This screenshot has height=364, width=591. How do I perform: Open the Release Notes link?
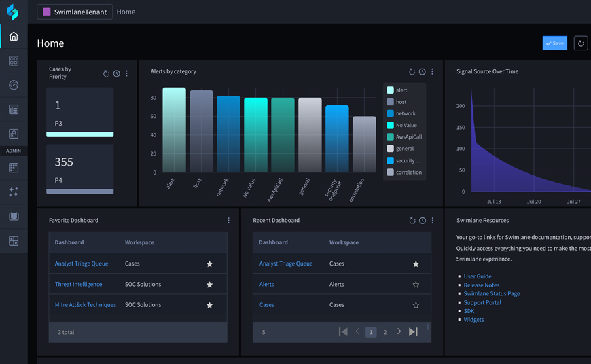click(482, 285)
